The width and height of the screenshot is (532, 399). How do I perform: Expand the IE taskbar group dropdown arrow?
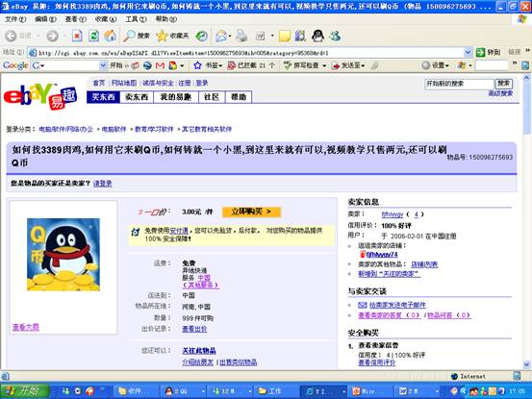[343, 391]
